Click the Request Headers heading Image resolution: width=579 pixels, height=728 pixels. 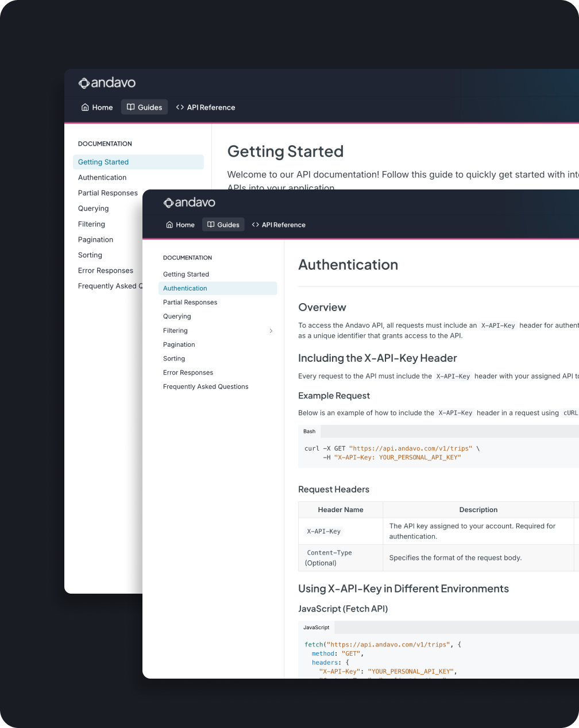(334, 489)
